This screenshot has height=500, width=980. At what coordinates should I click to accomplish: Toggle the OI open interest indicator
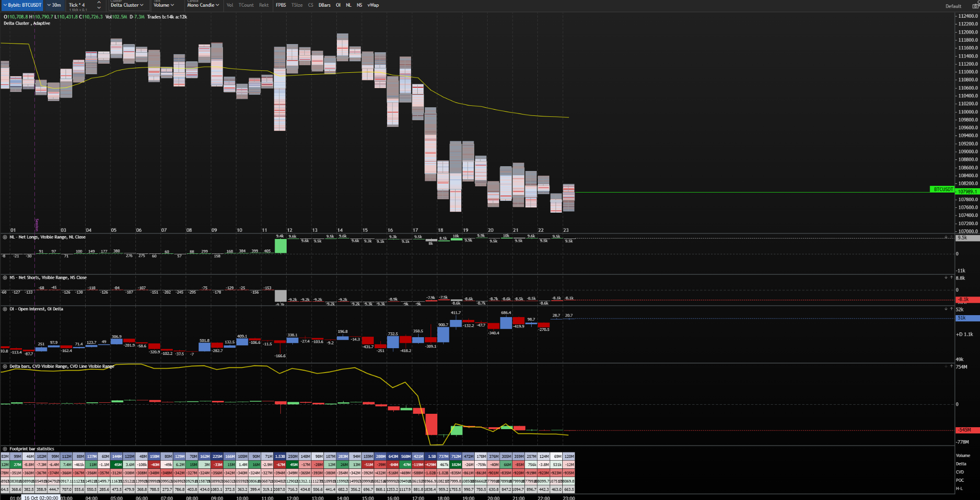(338, 5)
